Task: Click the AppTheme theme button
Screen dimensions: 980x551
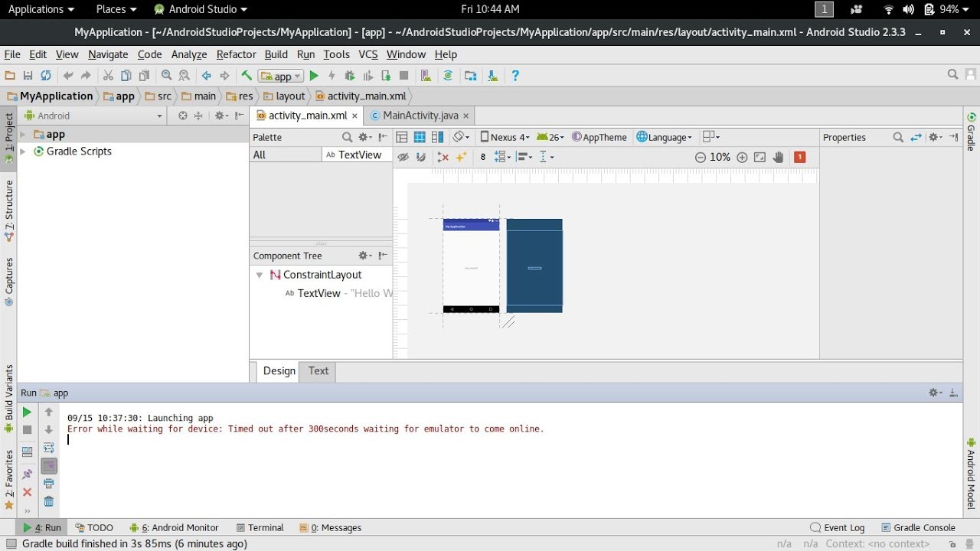Action: pyautogui.click(x=599, y=137)
